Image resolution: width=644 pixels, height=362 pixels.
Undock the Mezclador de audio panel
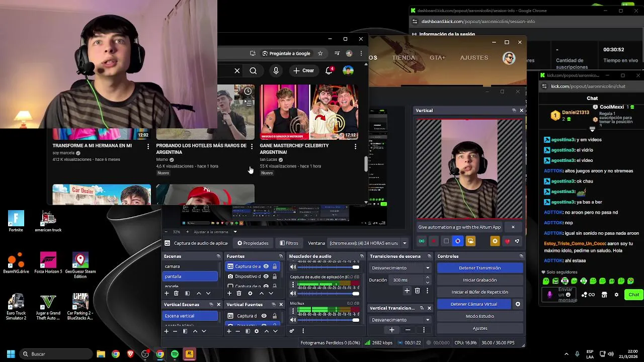(x=362, y=256)
